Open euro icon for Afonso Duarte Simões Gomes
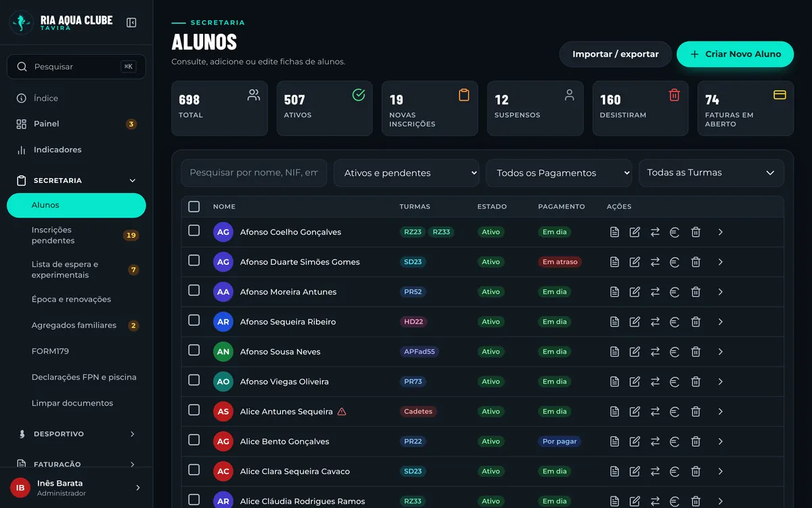 pos(675,262)
